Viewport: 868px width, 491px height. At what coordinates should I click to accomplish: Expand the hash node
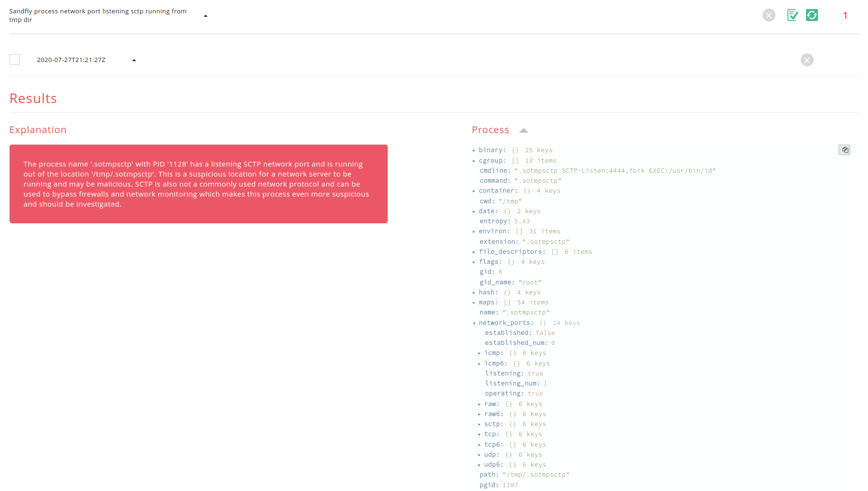pos(474,293)
